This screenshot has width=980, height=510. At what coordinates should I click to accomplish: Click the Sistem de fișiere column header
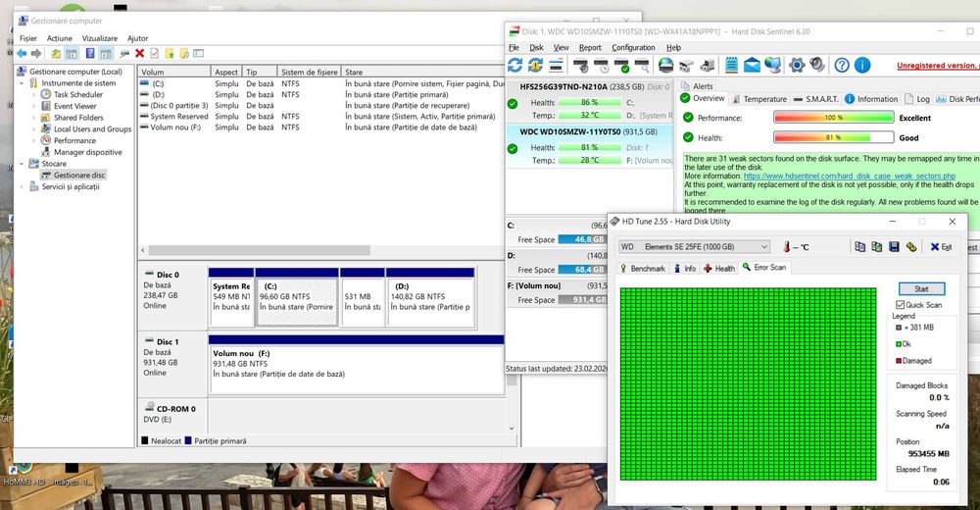309,72
